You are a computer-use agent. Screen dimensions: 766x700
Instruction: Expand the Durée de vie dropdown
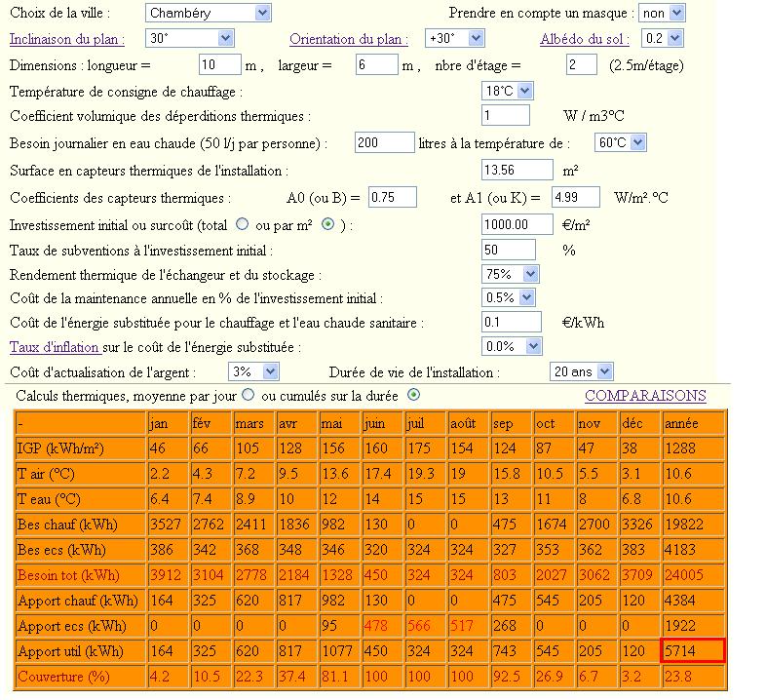(582, 371)
